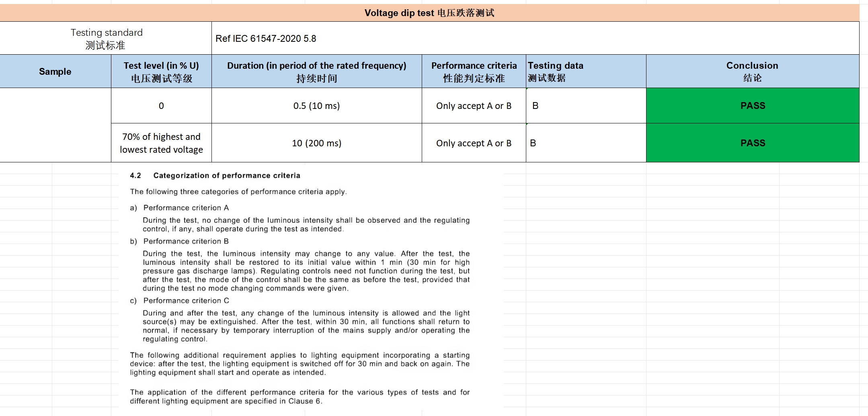Click testing data 'B' in the 200 ms row
868x416 pixels.
click(x=586, y=143)
